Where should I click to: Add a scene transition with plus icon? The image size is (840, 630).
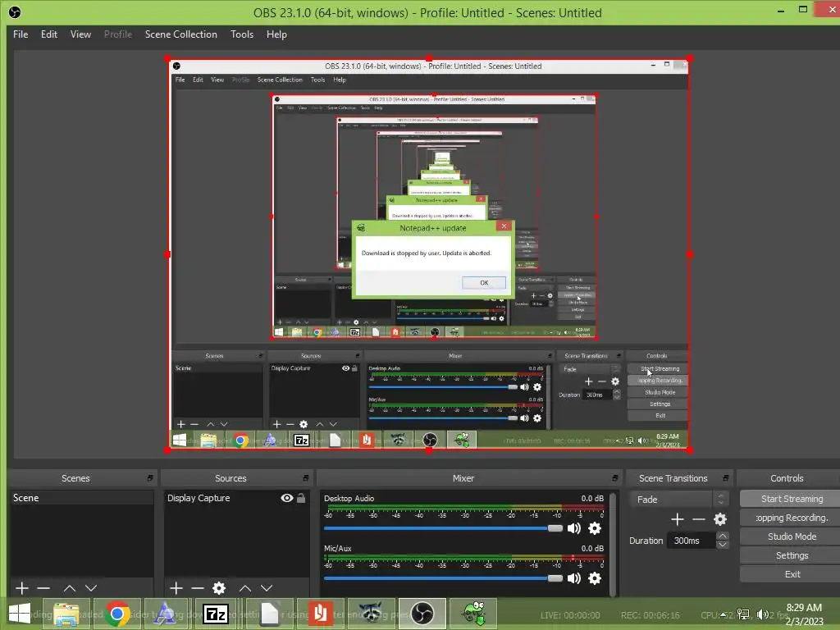[677, 519]
